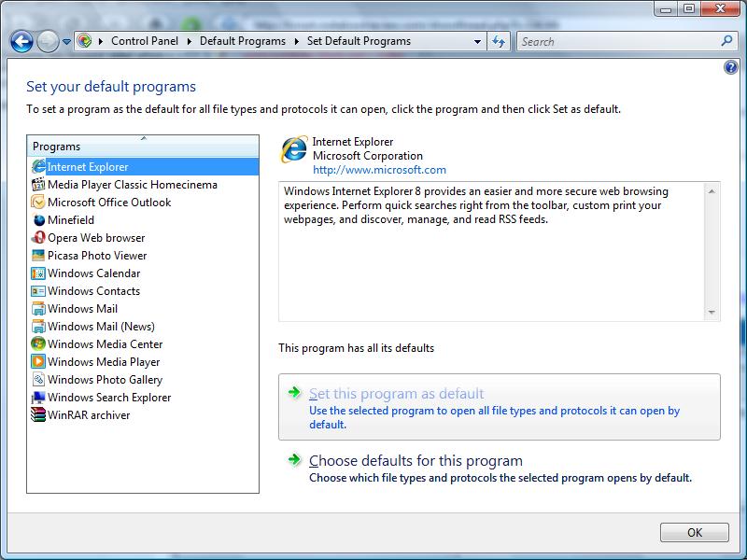Click the WinRAR archiver icon

38,414
